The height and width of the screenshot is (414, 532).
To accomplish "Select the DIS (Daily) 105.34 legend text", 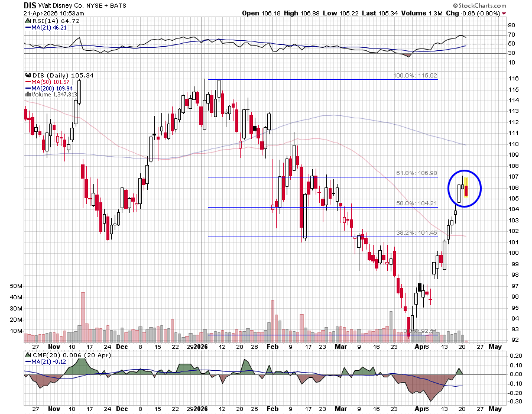I will click(63, 75).
